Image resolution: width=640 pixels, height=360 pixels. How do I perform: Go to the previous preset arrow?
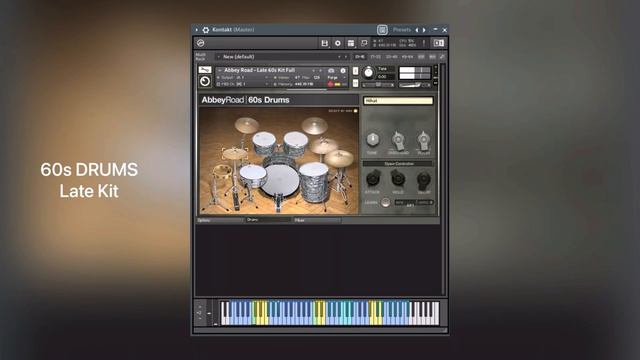pyautogui.click(x=417, y=30)
